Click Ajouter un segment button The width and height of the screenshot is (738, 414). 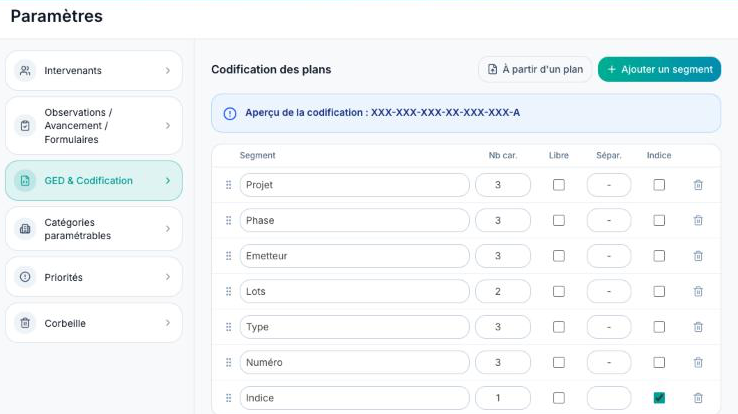tap(659, 70)
